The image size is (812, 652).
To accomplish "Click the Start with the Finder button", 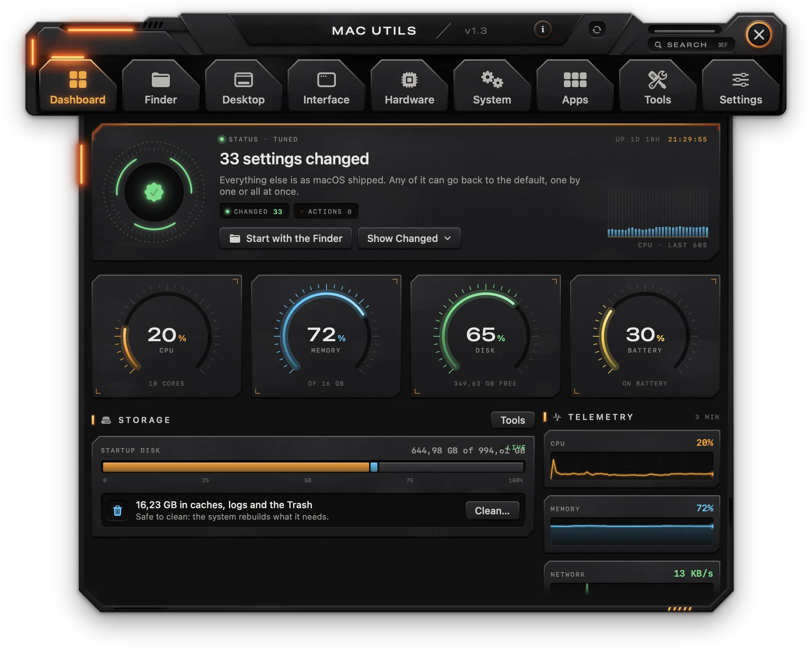I will click(x=286, y=239).
